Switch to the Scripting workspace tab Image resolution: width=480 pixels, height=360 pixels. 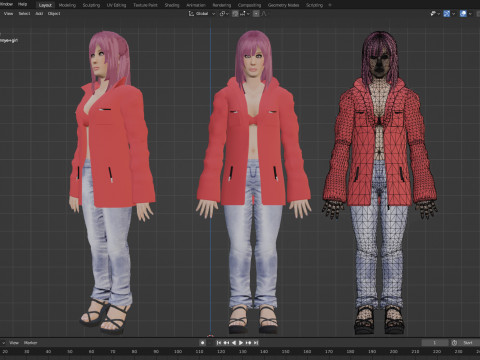(x=314, y=5)
